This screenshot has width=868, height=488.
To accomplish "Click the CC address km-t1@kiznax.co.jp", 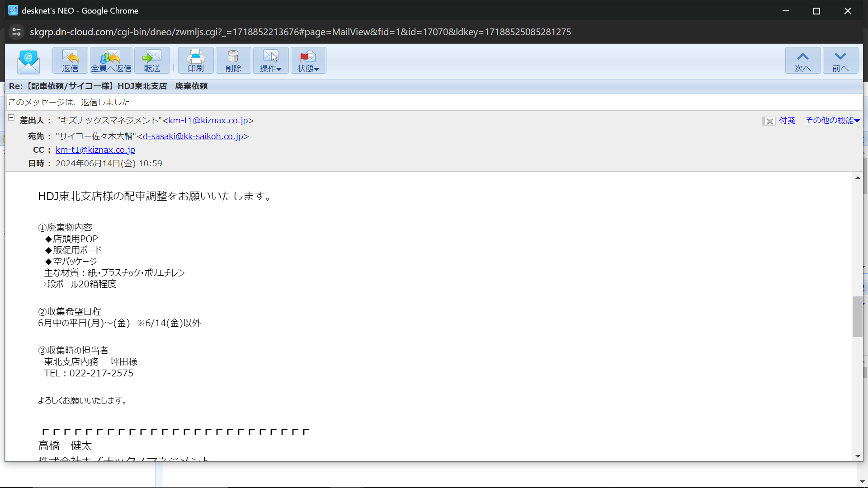I will tap(95, 150).
